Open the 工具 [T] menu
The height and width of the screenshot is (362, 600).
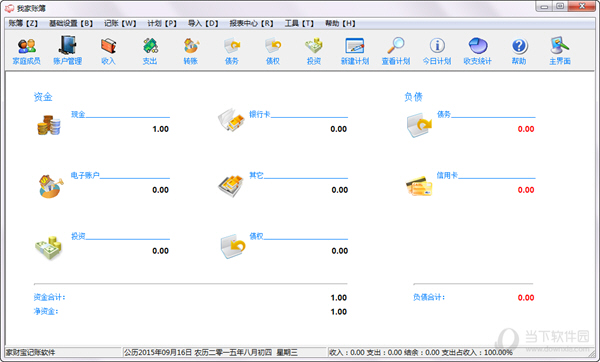[299, 23]
